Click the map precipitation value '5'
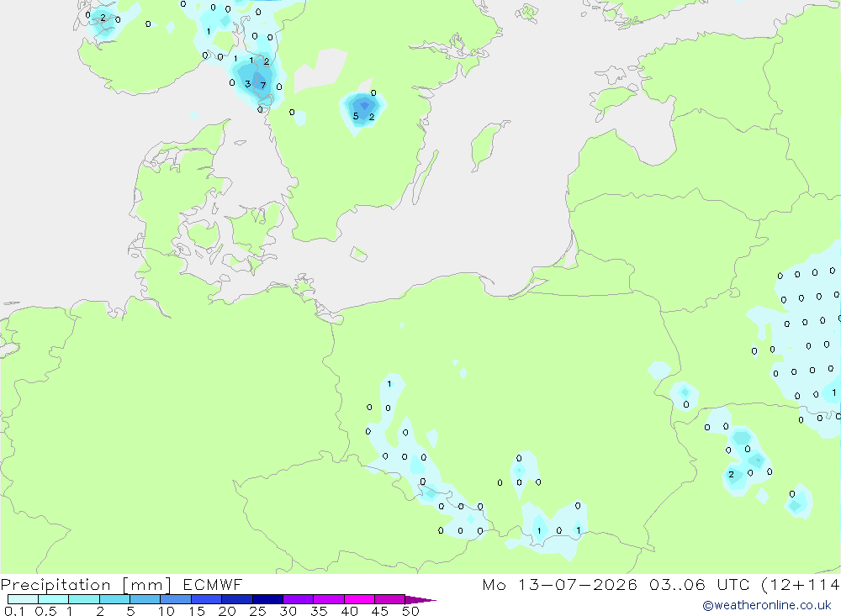This screenshot has width=841, height=616. (356, 116)
